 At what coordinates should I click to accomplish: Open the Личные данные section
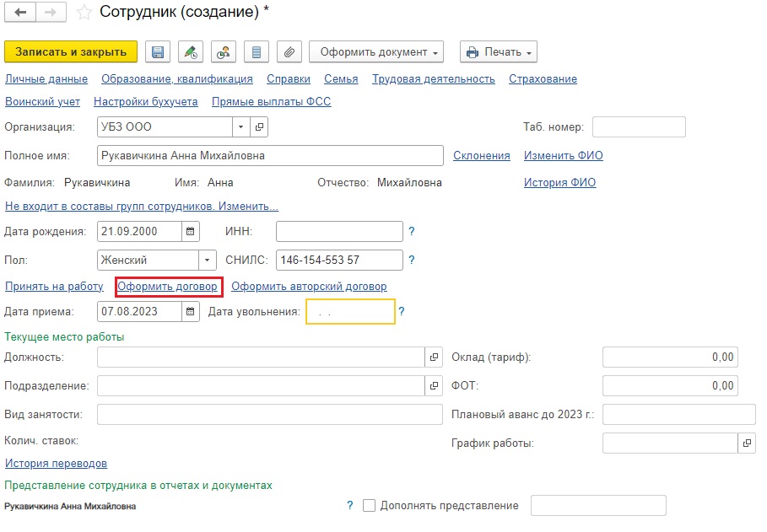click(46, 79)
